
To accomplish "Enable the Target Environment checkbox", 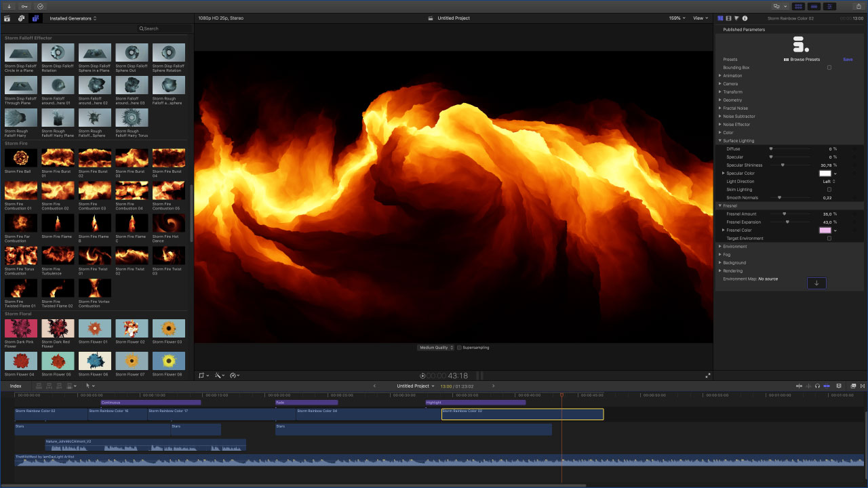I will click(x=829, y=239).
